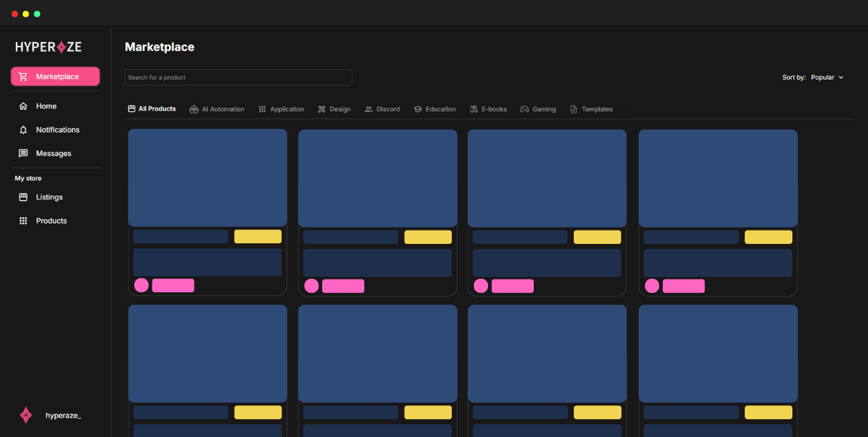Viewport: 868px width, 437px height.
Task: Open the Marketplace section
Action: pyautogui.click(x=55, y=77)
